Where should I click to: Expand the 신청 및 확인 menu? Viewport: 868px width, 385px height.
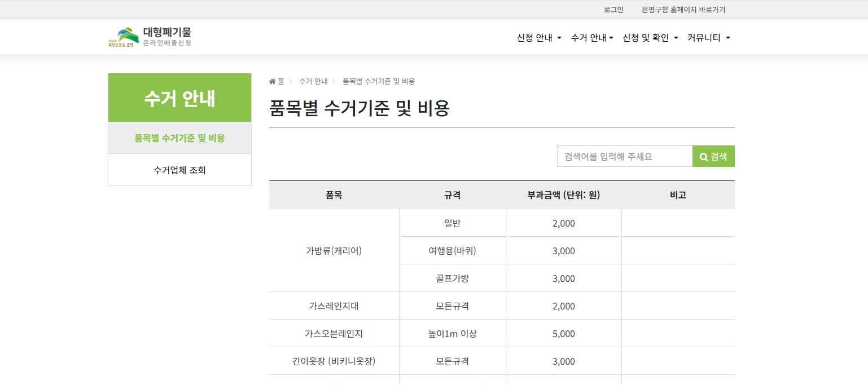[650, 38]
